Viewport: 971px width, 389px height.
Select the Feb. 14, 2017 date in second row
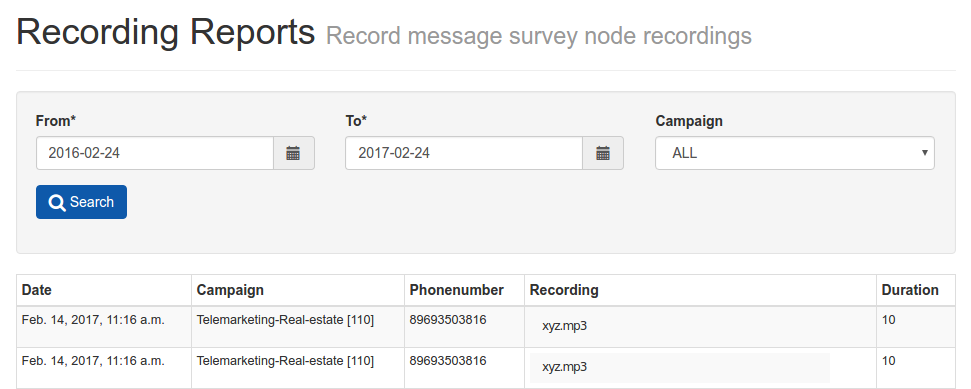(93, 361)
